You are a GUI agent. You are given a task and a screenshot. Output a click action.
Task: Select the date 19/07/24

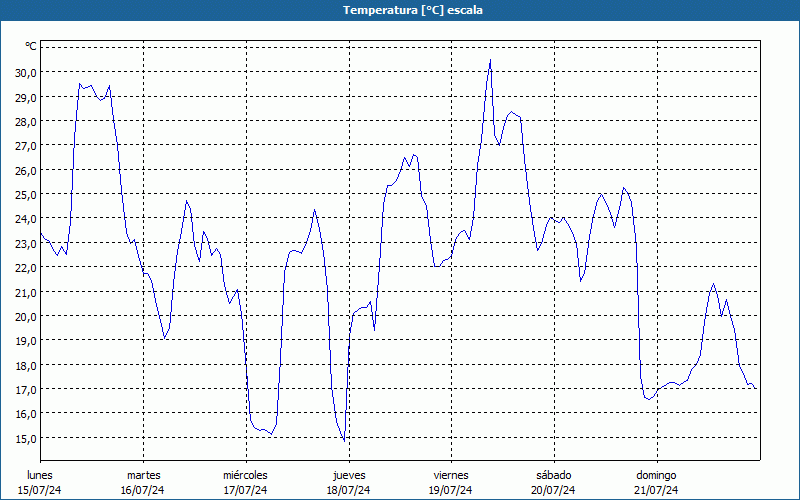(x=451, y=490)
